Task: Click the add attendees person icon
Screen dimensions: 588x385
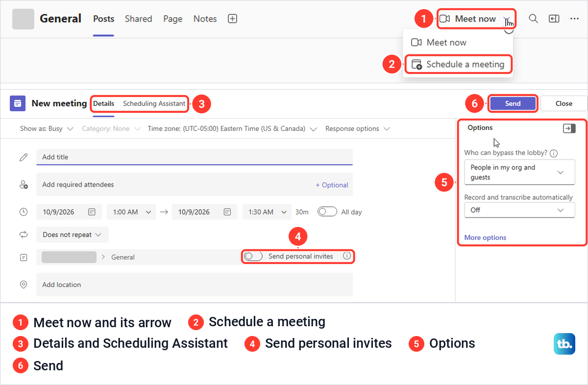Action: click(x=23, y=185)
